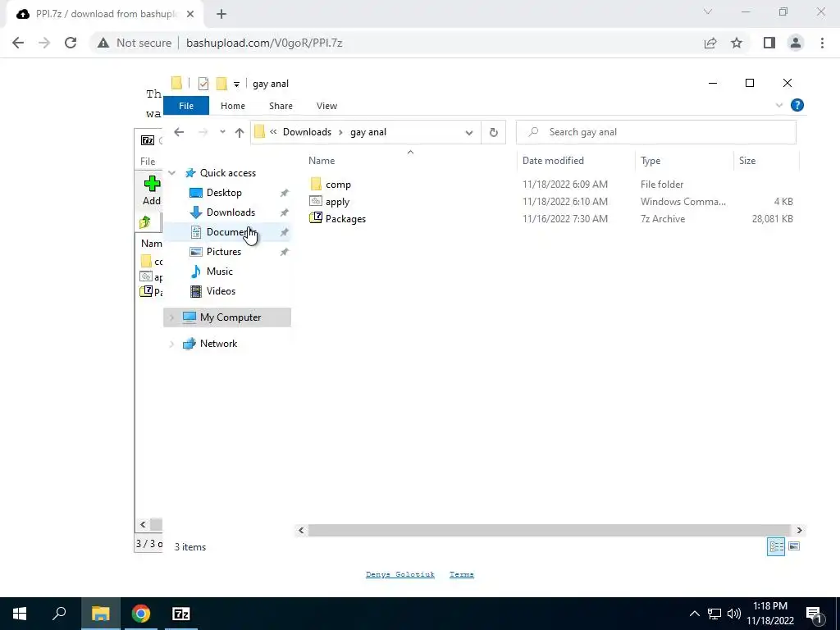Click the up-folder icon in 7-Zip window
The image size is (840, 630).
tap(145, 222)
